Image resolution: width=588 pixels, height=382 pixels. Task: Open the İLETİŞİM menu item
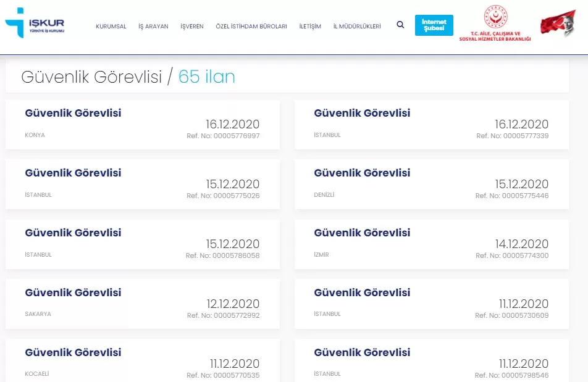310,27
